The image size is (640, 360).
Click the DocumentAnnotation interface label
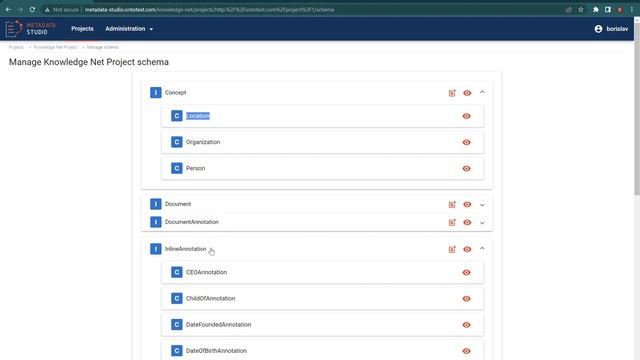coord(192,222)
